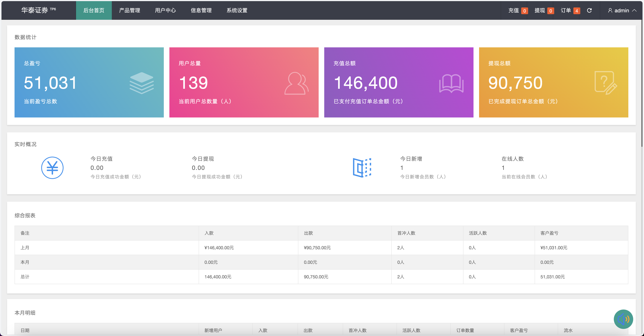
Task: Open the 用户中心 menu item
Action: tap(165, 10)
